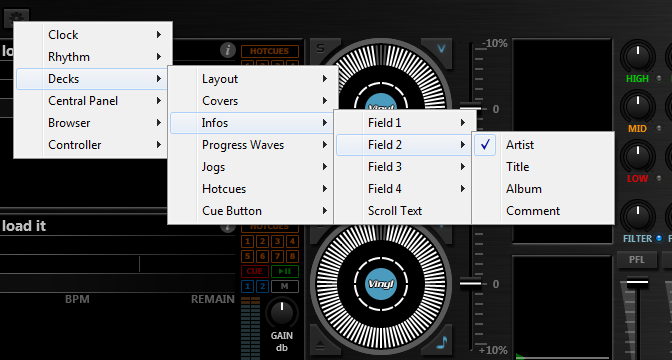
Task: Expand the Cue Button submenu
Action: tap(252, 211)
